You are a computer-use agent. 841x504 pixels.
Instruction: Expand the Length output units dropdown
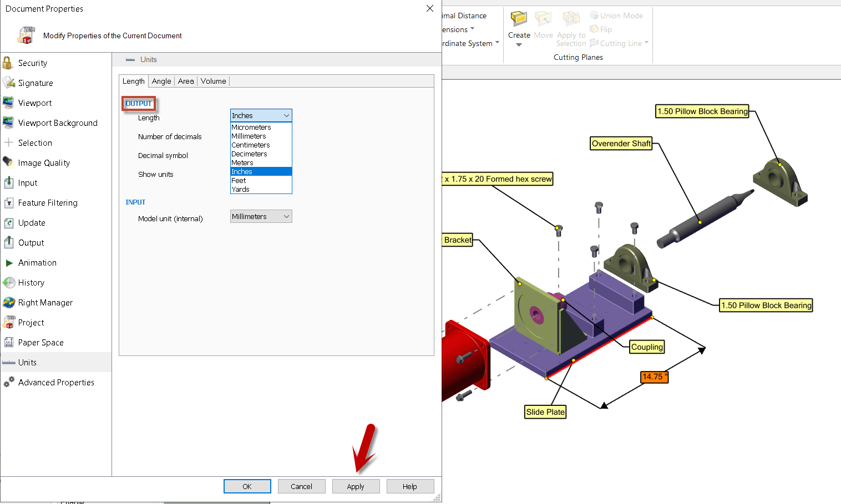[x=261, y=115]
